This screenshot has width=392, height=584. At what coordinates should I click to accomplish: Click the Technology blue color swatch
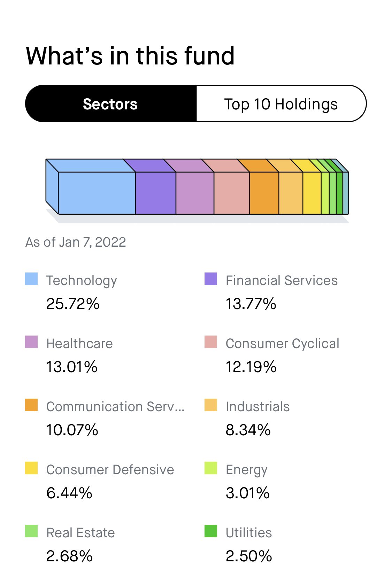tap(31, 279)
